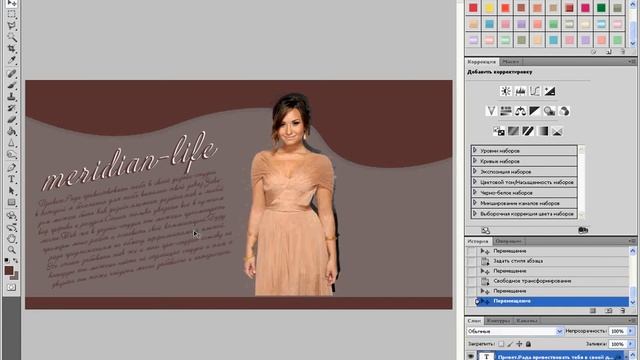Switch to the 'Маски' tab
This screenshot has height=360, width=640.
(x=511, y=62)
